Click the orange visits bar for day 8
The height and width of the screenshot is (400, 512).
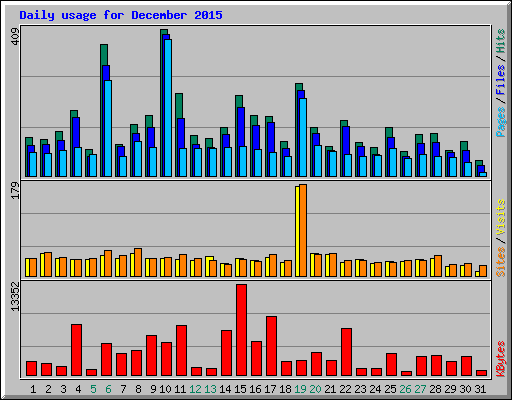[x=138, y=262]
